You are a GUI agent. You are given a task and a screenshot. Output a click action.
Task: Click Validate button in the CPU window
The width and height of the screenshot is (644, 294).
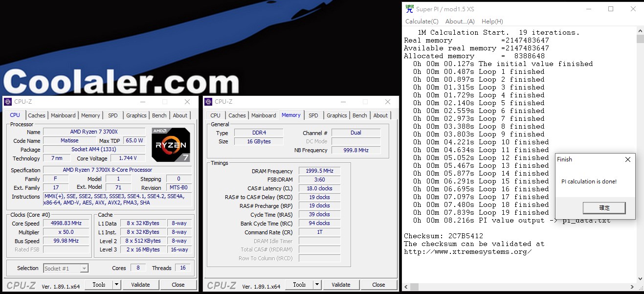[140, 285]
